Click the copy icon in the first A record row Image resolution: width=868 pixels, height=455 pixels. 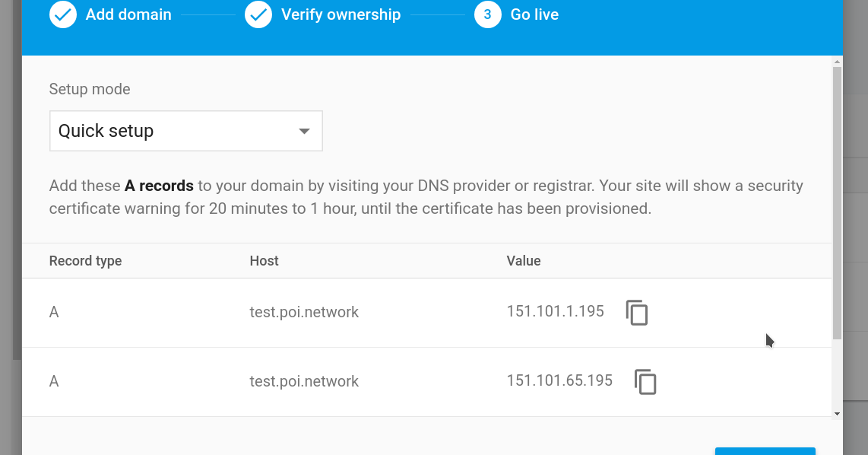point(636,312)
